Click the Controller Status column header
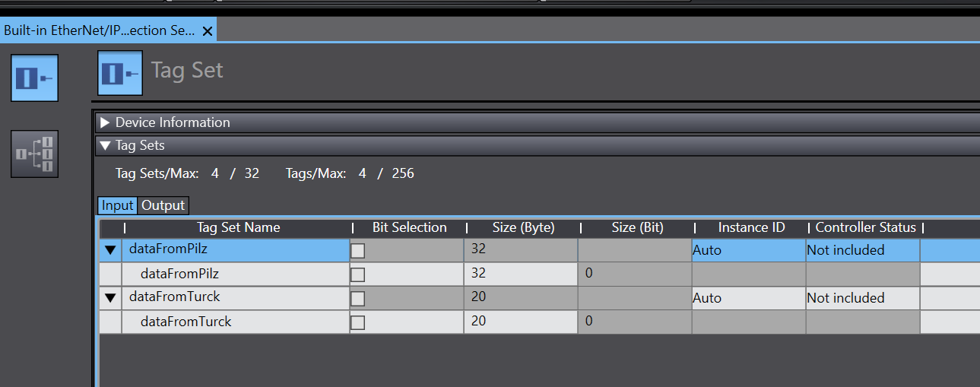The image size is (980, 387). click(865, 227)
